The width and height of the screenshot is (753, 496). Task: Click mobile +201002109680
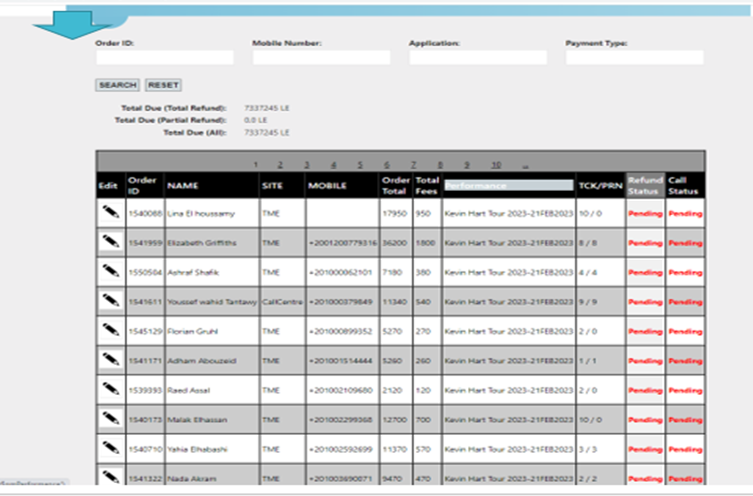tap(340, 390)
